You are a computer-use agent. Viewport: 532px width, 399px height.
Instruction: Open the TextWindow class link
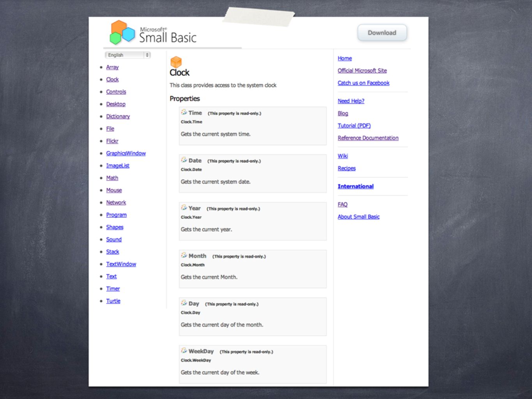click(x=121, y=264)
